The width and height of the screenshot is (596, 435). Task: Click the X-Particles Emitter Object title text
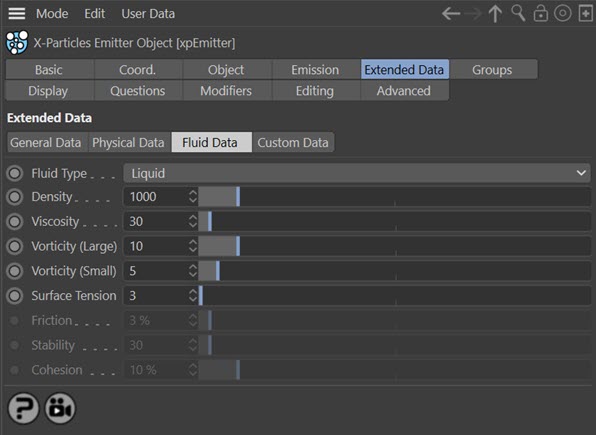point(134,43)
